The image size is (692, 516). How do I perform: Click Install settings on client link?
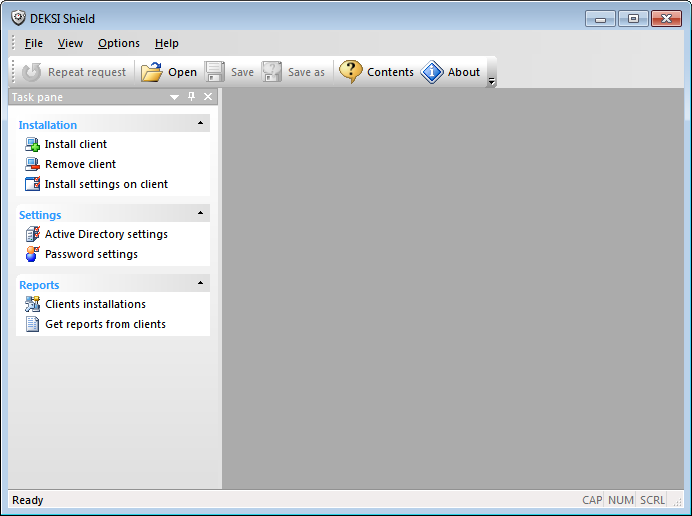(x=106, y=184)
